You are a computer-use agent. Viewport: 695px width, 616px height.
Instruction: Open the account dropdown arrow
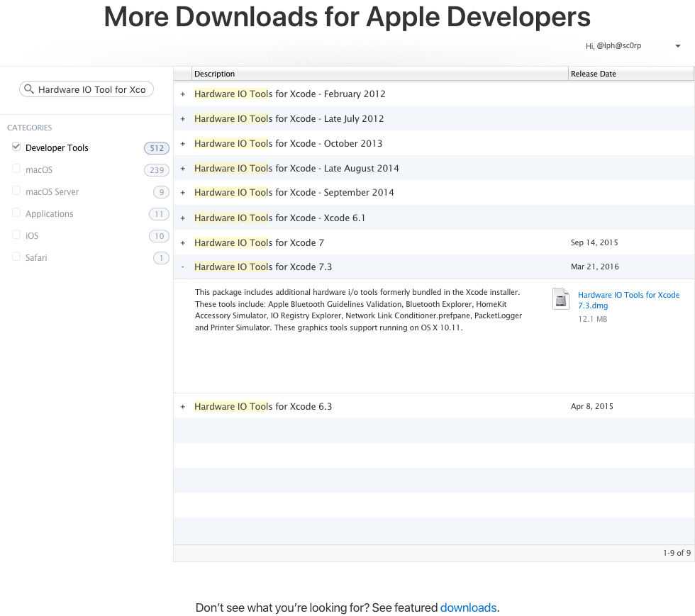pos(678,46)
